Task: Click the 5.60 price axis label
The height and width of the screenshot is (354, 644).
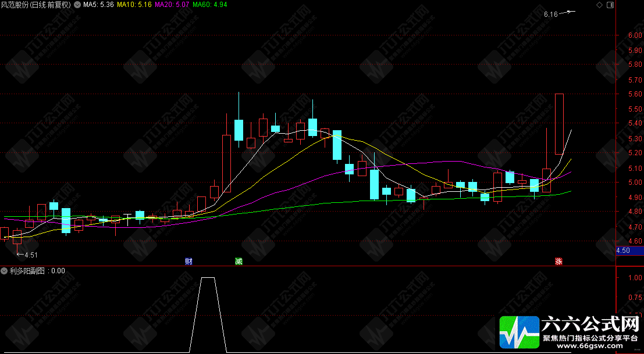Action: pos(635,94)
